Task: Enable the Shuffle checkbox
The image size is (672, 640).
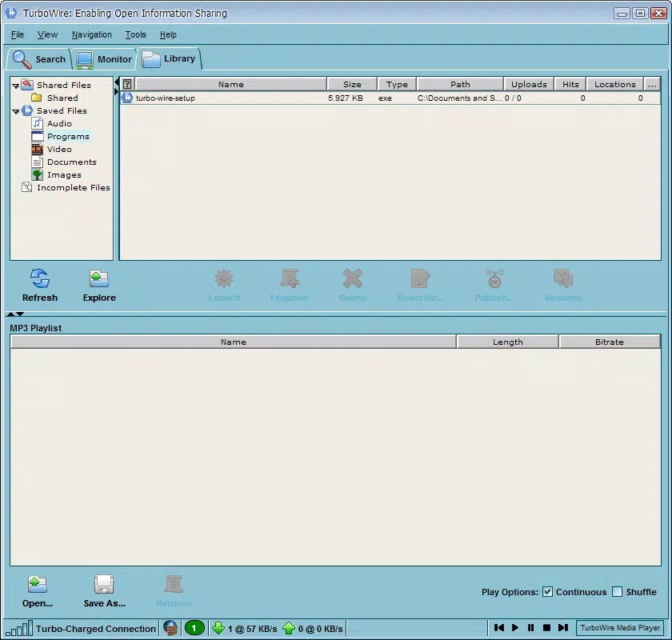Action: [x=617, y=591]
